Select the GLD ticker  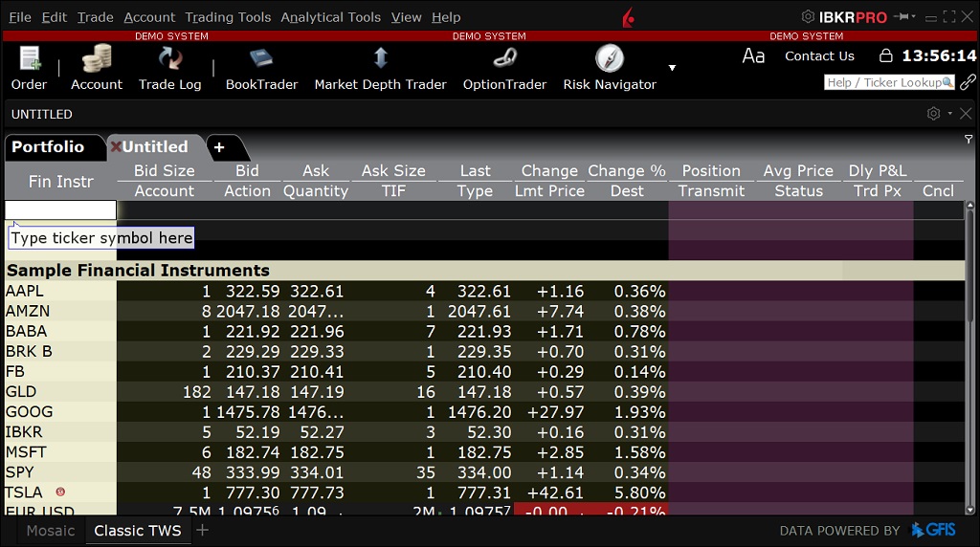click(x=21, y=391)
